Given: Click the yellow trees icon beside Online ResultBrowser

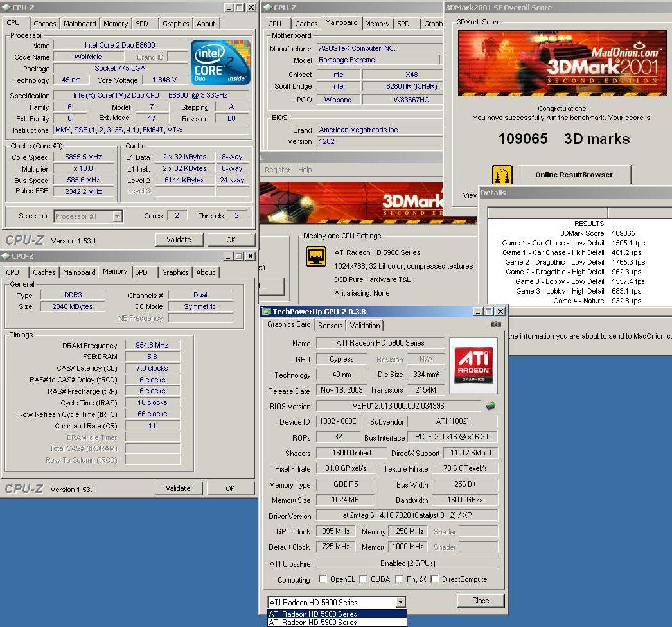Looking at the screenshot, I should [502, 175].
